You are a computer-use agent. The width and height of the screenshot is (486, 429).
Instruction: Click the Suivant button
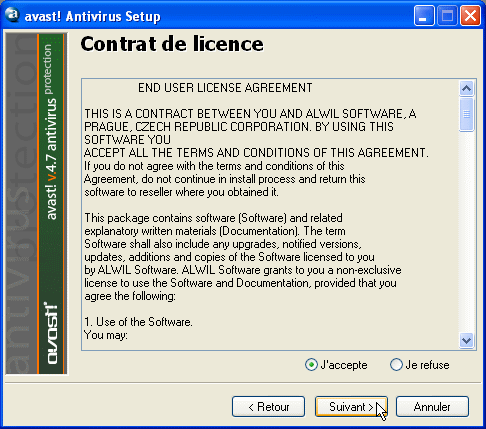(351, 407)
